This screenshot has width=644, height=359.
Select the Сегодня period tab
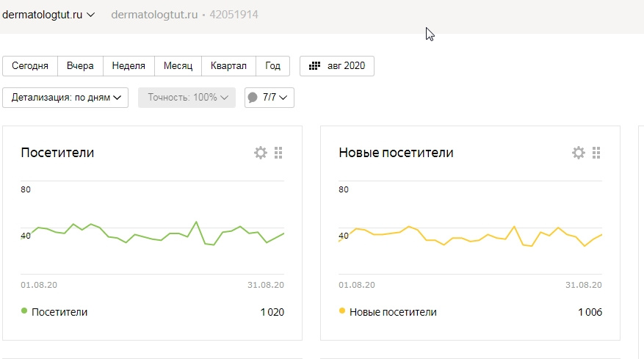tap(30, 66)
